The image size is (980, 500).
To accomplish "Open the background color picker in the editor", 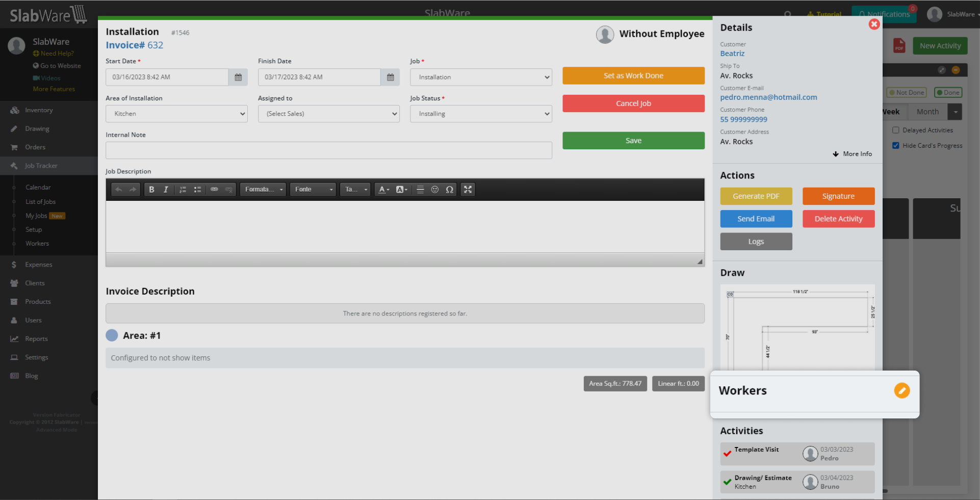I will point(402,190).
